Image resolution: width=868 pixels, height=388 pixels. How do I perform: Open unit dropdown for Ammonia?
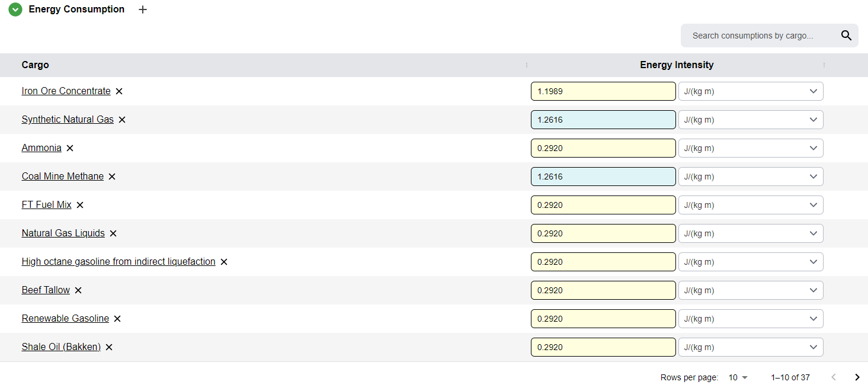[x=751, y=148]
